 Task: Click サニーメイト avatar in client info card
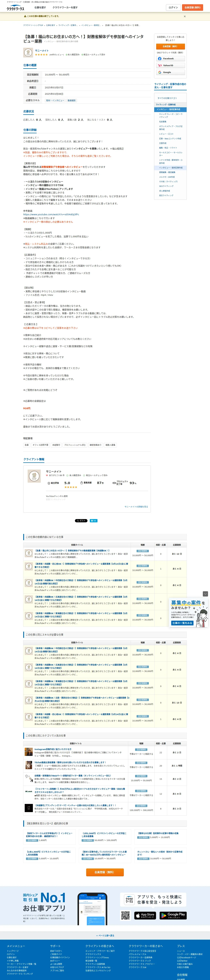pyautogui.click(x=34, y=476)
